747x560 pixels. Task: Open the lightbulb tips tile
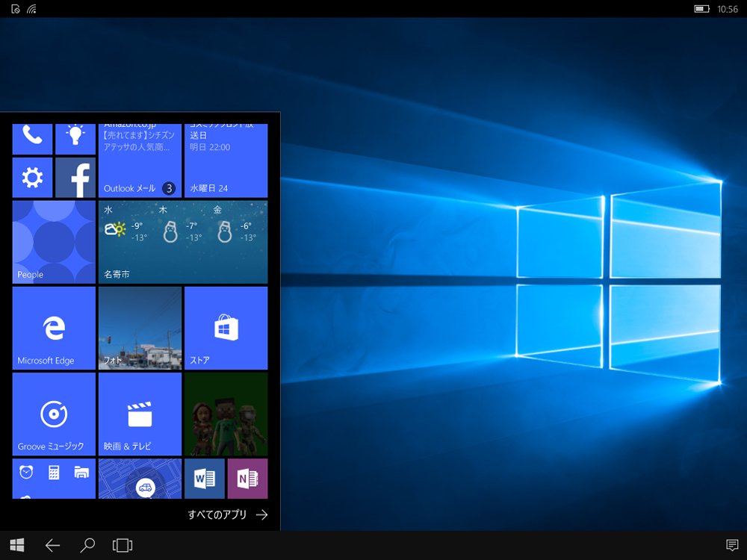(x=75, y=139)
